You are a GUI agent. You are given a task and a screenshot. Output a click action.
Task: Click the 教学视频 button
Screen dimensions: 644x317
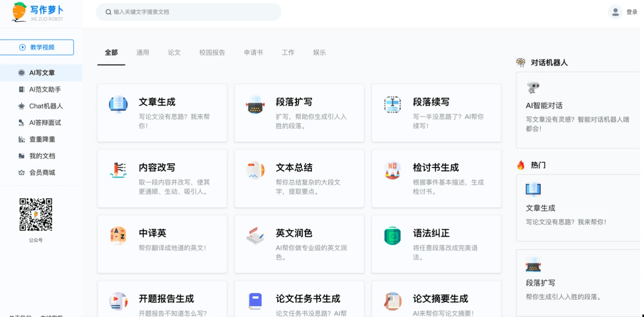(x=37, y=47)
